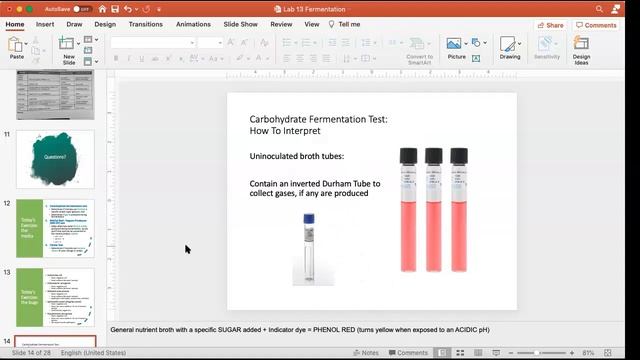Open the Slide Show tab
This screenshot has height=360, width=640.
pos(240,24)
